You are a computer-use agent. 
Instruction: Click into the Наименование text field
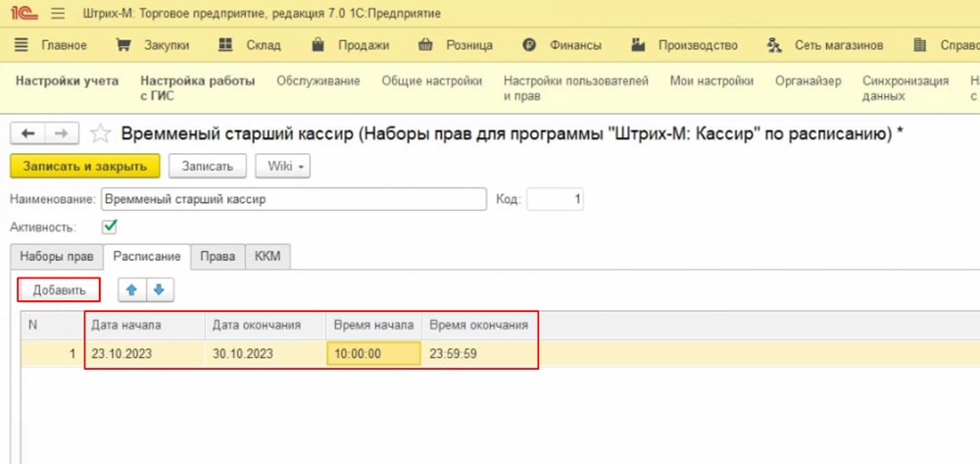click(293, 199)
